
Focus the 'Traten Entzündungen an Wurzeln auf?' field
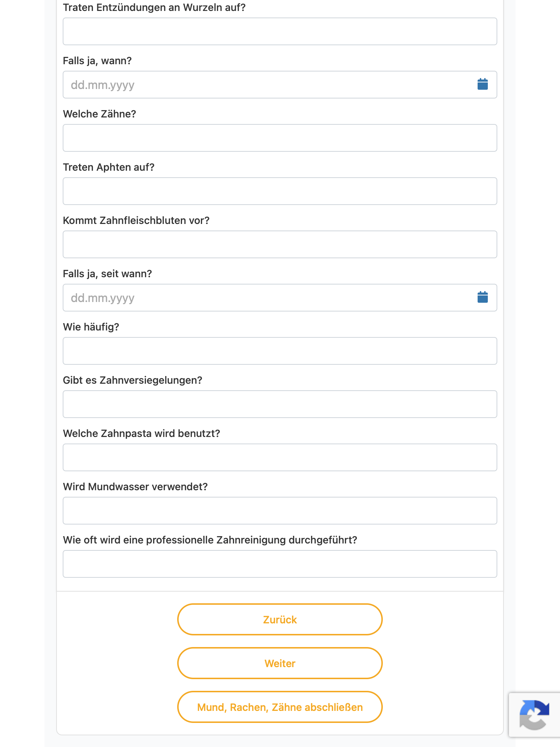pos(280,31)
